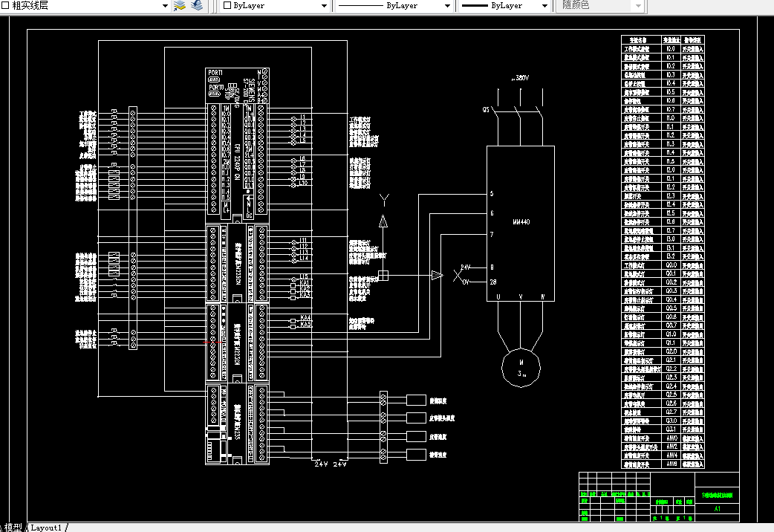Image resolution: width=774 pixels, height=532 pixels.
Task: Click the Make Object's Layer Current icon
Action: [x=180, y=6]
